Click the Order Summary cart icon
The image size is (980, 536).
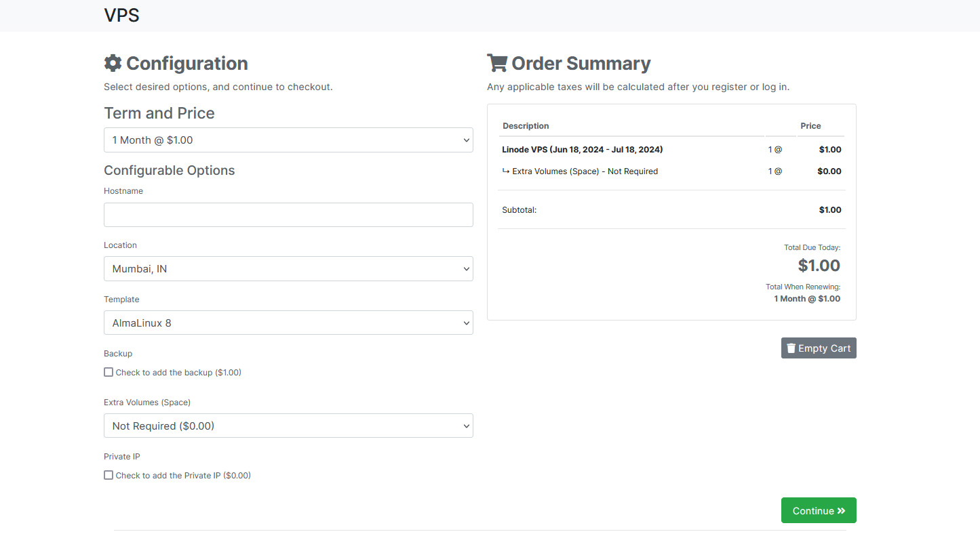(497, 63)
